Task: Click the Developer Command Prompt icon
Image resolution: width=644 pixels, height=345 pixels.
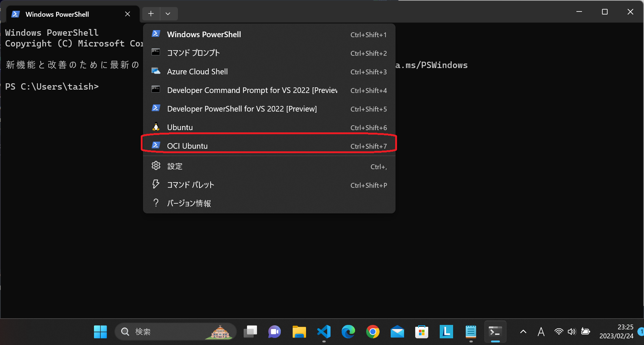Action: click(x=156, y=89)
